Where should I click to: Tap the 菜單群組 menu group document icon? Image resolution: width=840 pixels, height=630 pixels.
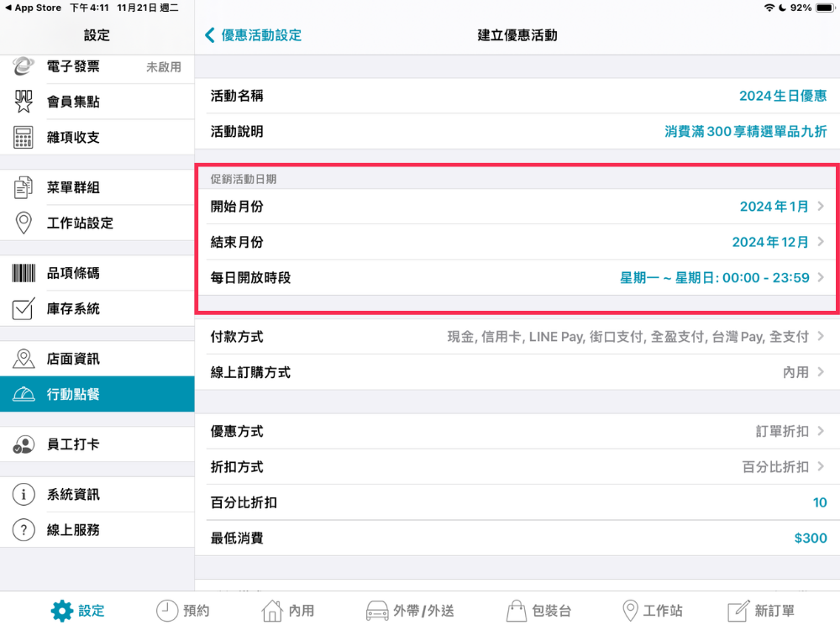24,187
